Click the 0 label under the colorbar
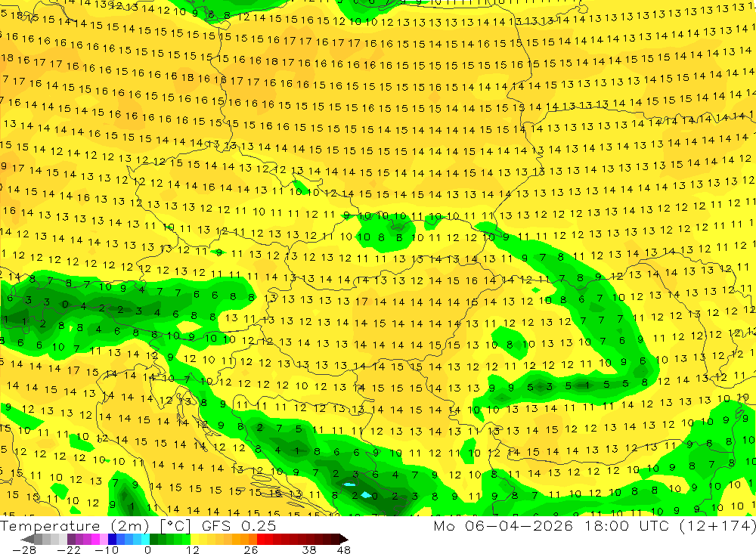The image size is (756, 554). (147, 549)
